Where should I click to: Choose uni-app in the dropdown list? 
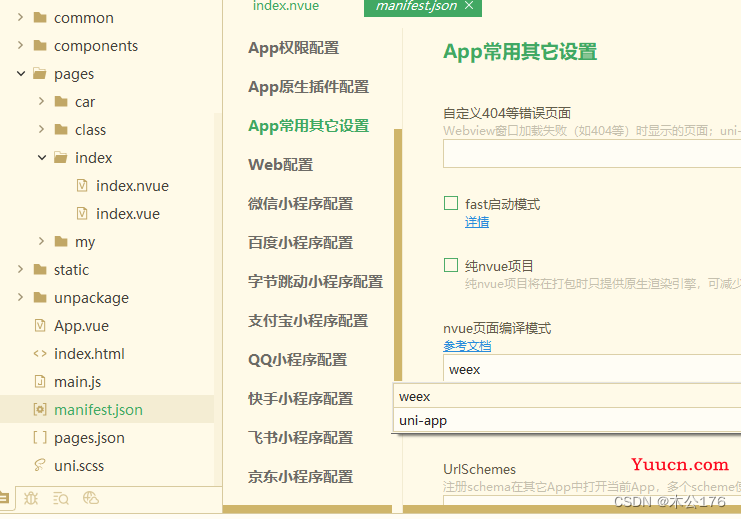(x=567, y=420)
